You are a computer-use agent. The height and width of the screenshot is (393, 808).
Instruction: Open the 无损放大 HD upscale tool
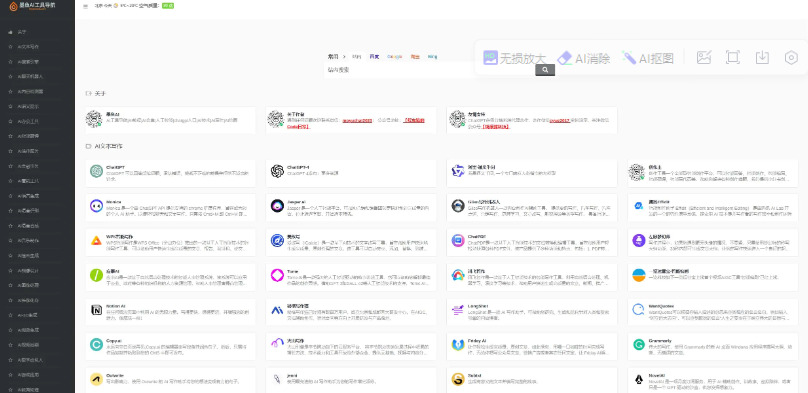(x=514, y=58)
